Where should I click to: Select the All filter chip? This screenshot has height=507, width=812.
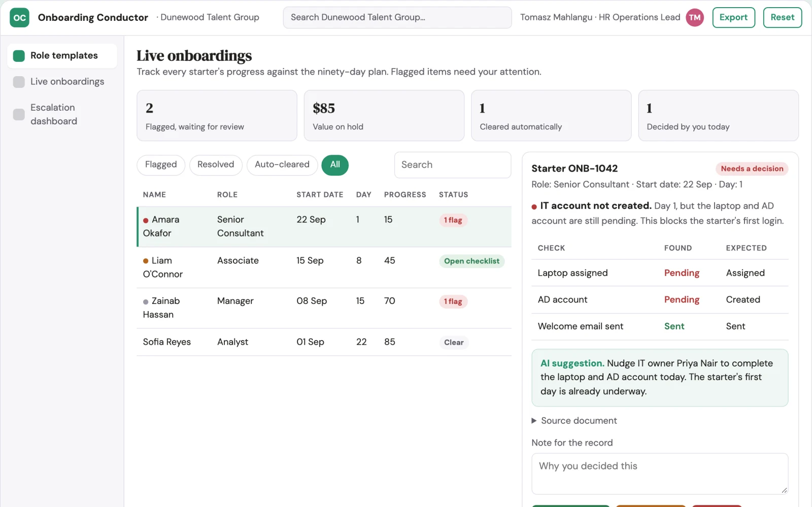(x=335, y=165)
